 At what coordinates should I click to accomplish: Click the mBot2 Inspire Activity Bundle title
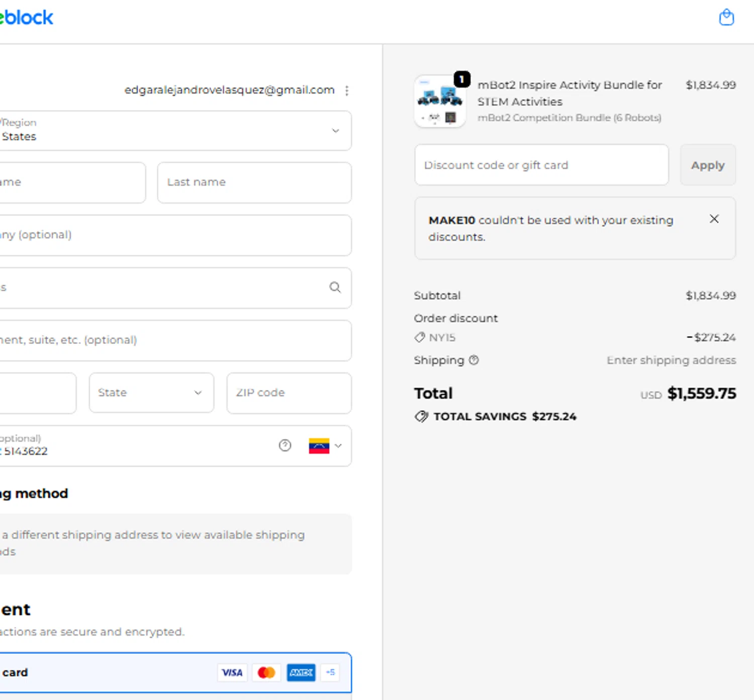coord(570,93)
